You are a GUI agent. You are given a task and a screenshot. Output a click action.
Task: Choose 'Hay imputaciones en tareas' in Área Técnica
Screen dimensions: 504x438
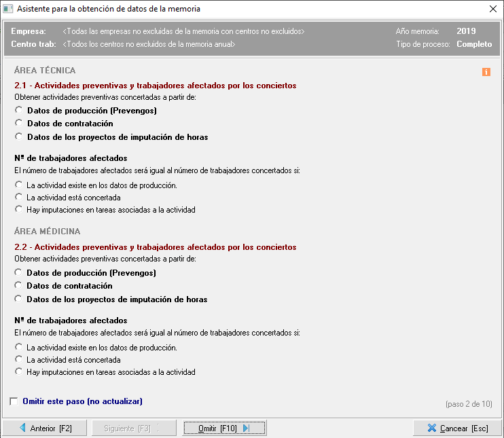click(19, 210)
